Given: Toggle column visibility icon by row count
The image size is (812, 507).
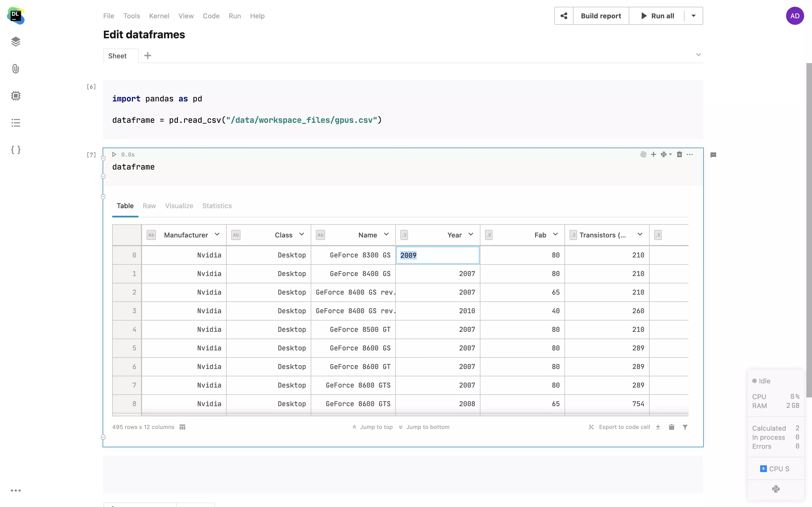Looking at the screenshot, I should [x=182, y=427].
